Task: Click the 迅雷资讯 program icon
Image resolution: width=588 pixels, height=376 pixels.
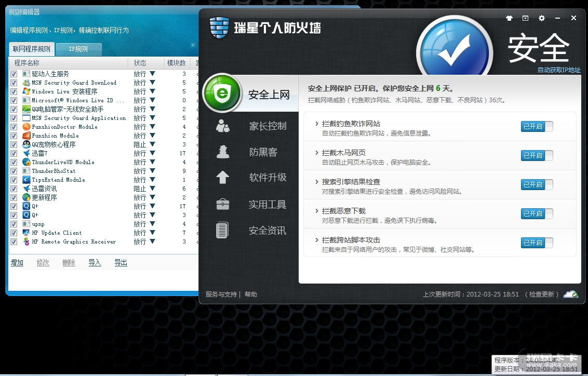Action: [26, 189]
